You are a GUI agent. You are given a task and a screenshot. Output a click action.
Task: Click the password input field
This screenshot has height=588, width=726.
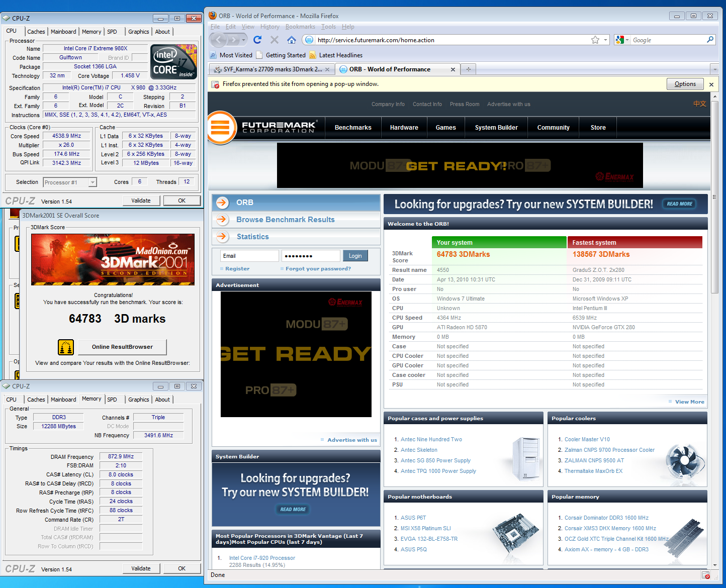click(x=311, y=256)
